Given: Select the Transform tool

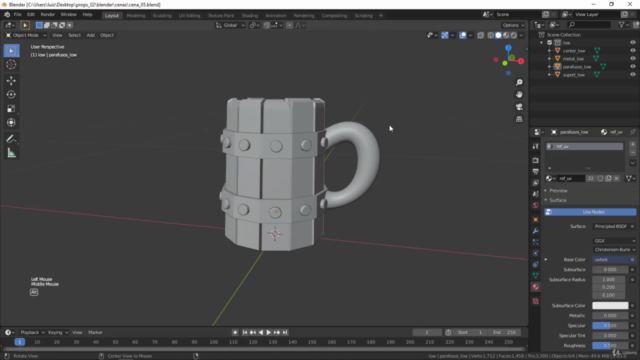Looking at the screenshot, I should pyautogui.click(x=11, y=122).
